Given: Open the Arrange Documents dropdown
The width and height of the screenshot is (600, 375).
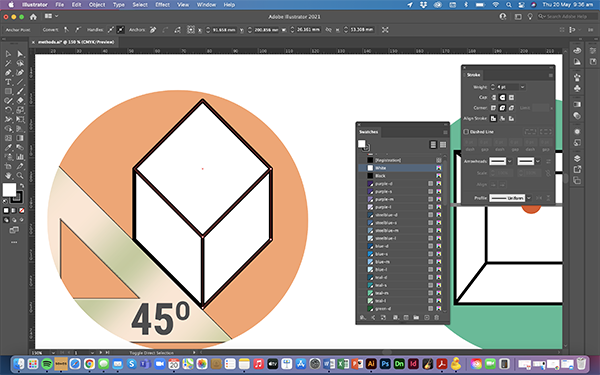Looking at the screenshot, I should [x=51, y=16].
